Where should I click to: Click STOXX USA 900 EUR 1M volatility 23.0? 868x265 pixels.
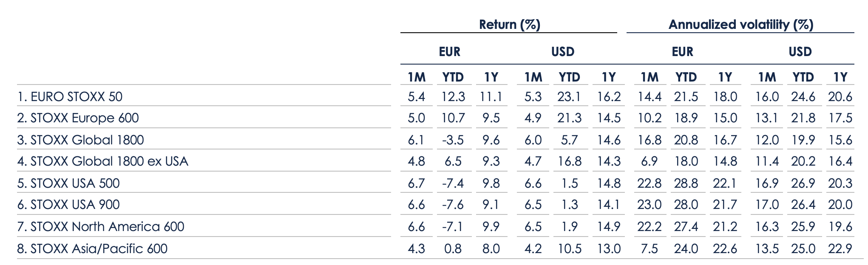click(x=649, y=205)
